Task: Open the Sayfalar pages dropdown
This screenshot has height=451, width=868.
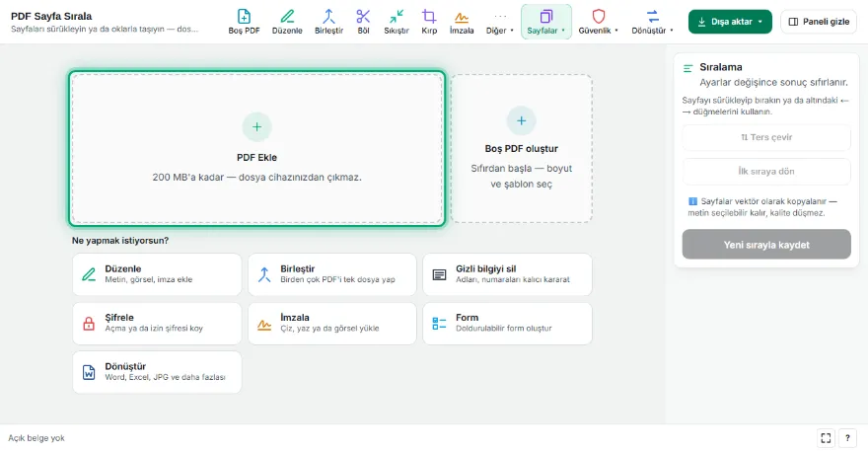Action: [x=546, y=22]
